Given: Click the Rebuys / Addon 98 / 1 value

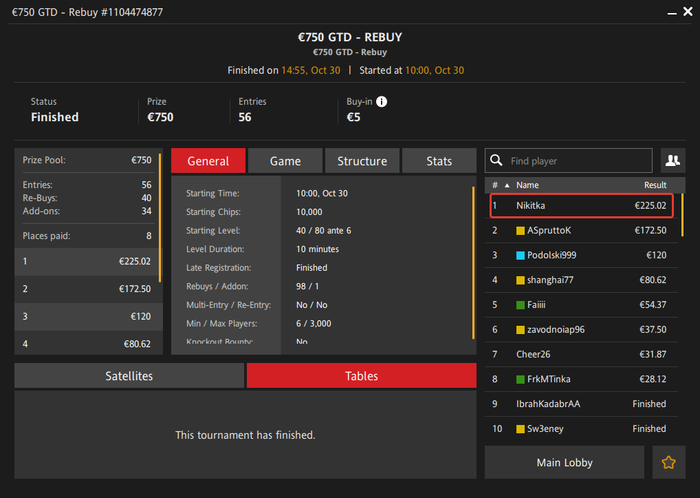Looking at the screenshot, I should click(307, 286).
